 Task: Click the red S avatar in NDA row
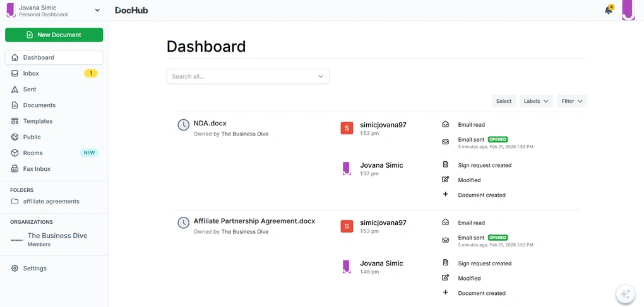(x=347, y=128)
